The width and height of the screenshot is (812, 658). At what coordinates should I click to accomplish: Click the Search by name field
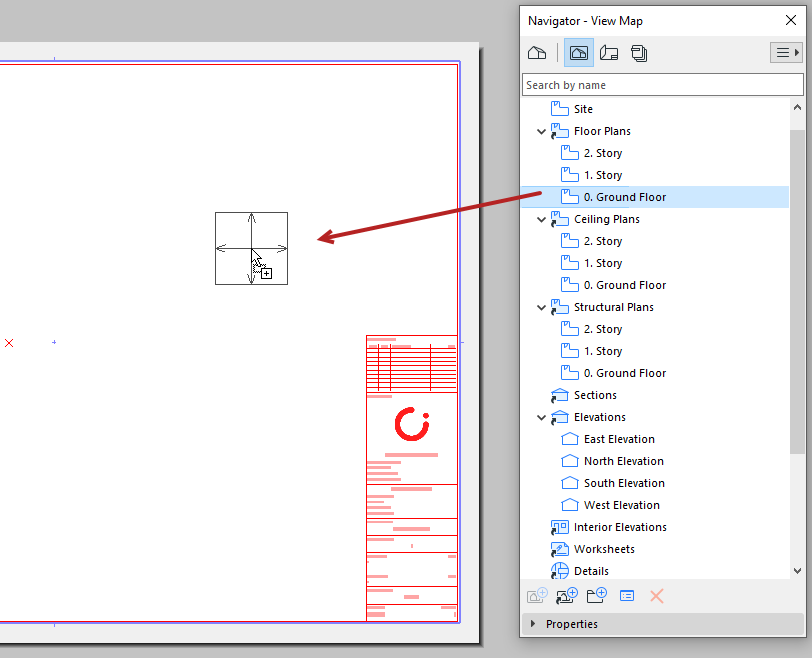coord(663,85)
